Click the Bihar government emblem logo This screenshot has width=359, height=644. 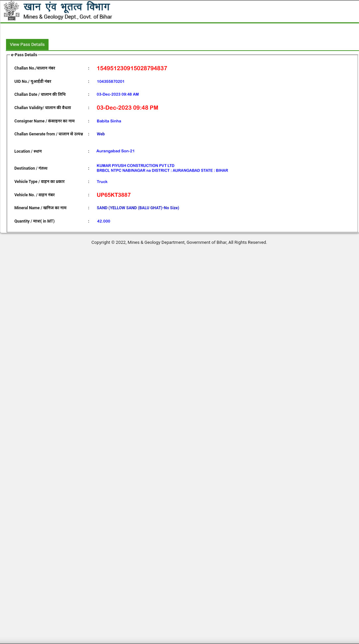(x=12, y=11)
